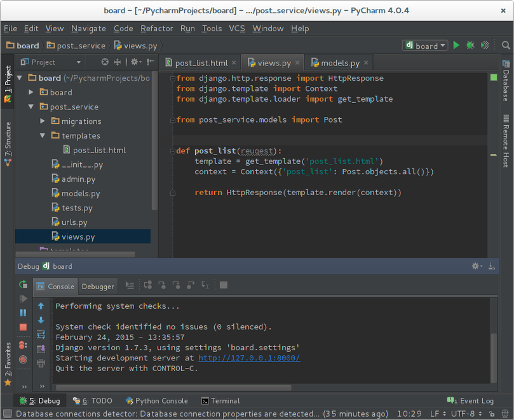This screenshot has height=420, width=514.
Task: Open the Event Log
Action: tap(470, 401)
